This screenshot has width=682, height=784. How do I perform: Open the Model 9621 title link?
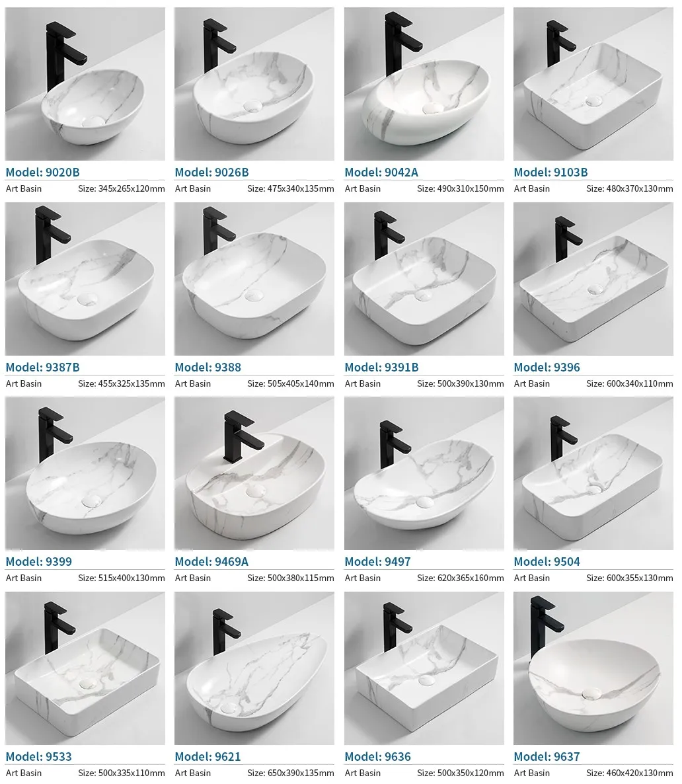pyautogui.click(x=208, y=756)
